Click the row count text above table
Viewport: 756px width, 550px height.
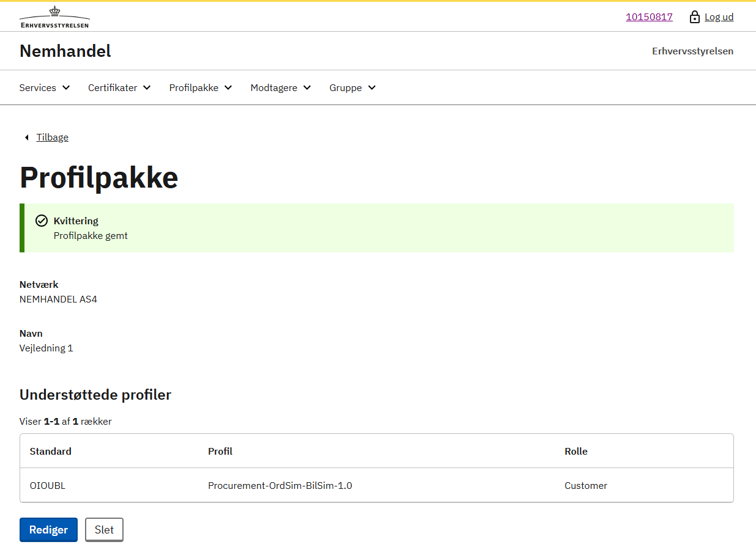(65, 422)
